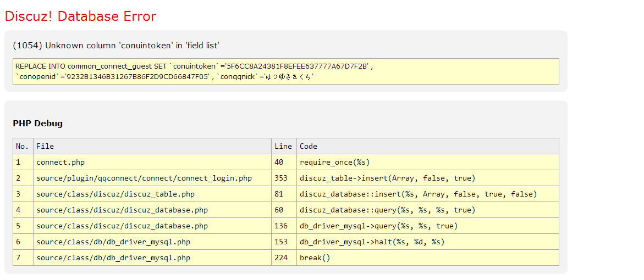This screenshot has height=280, width=644.
Task: Select the discuz_table.php file path cell
Action: pos(115,194)
